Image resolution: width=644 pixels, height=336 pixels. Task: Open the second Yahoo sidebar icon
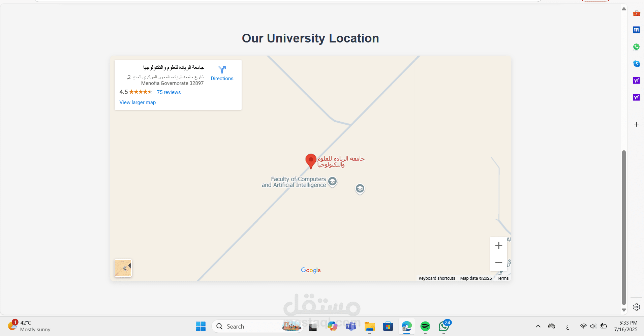(x=636, y=97)
